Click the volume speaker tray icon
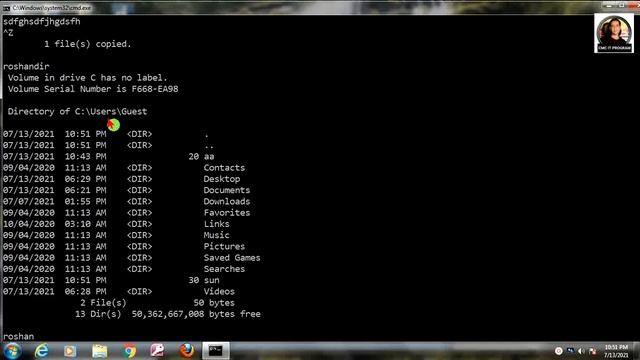Image resolution: width=640 pixels, height=360 pixels. coord(582,351)
